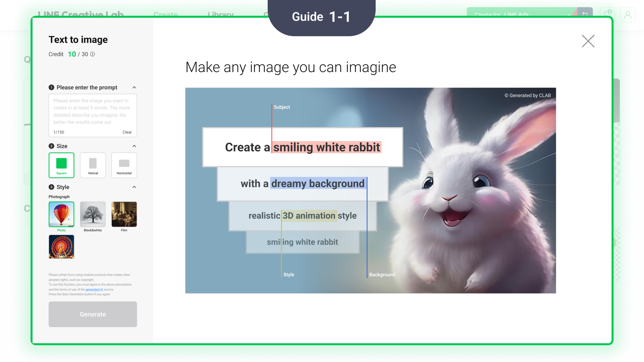Select the Photo style thumbnail
Image resolution: width=644 pixels, height=362 pixels.
(61, 214)
